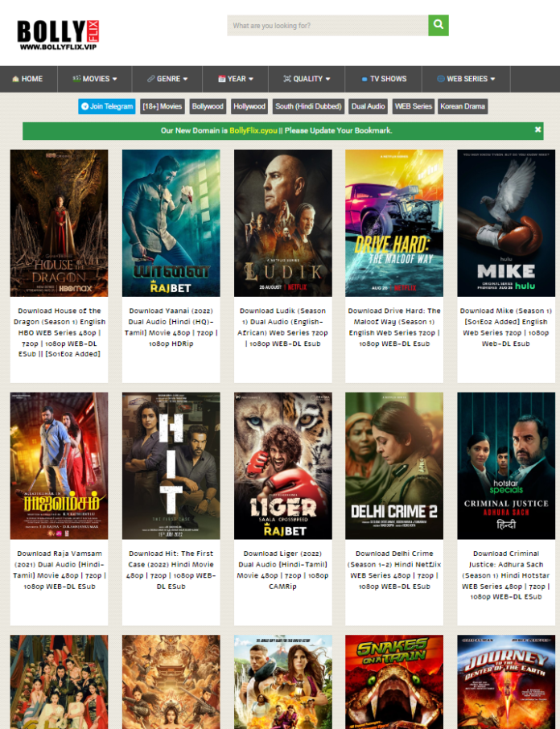Expand the Quality dropdown arrow
The width and height of the screenshot is (560, 729).
(327, 79)
